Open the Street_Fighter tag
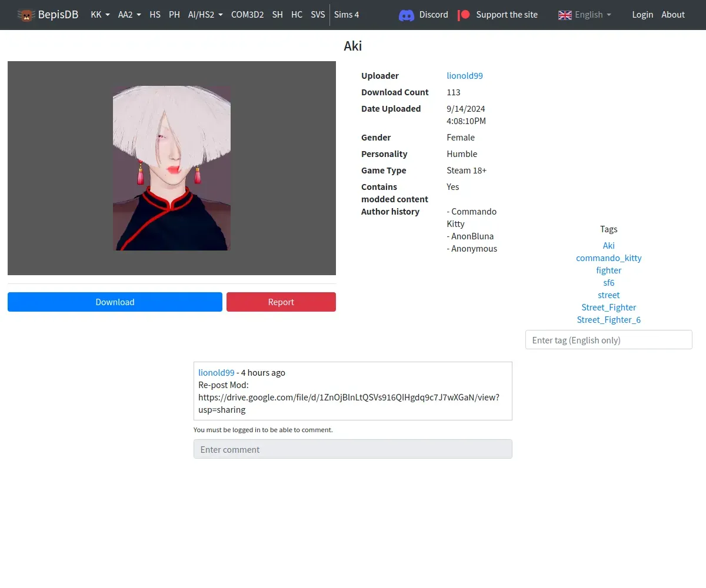The image size is (706, 588). coord(609,307)
